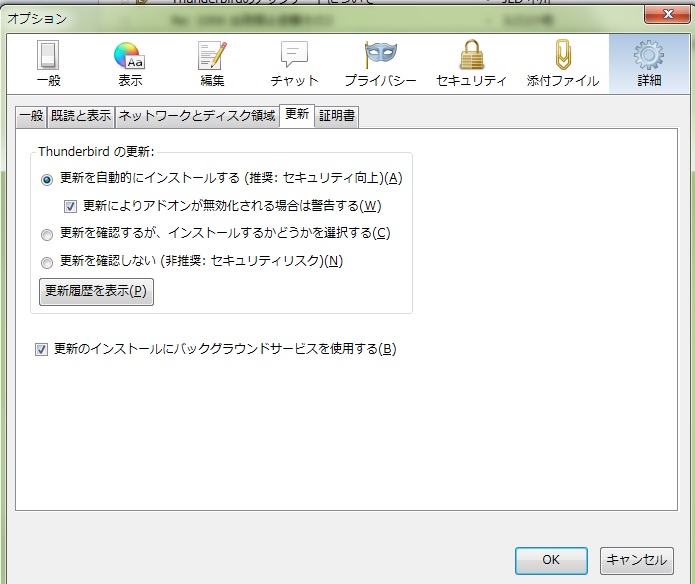Switch to the チャット (Chat) category icon

(x=294, y=64)
